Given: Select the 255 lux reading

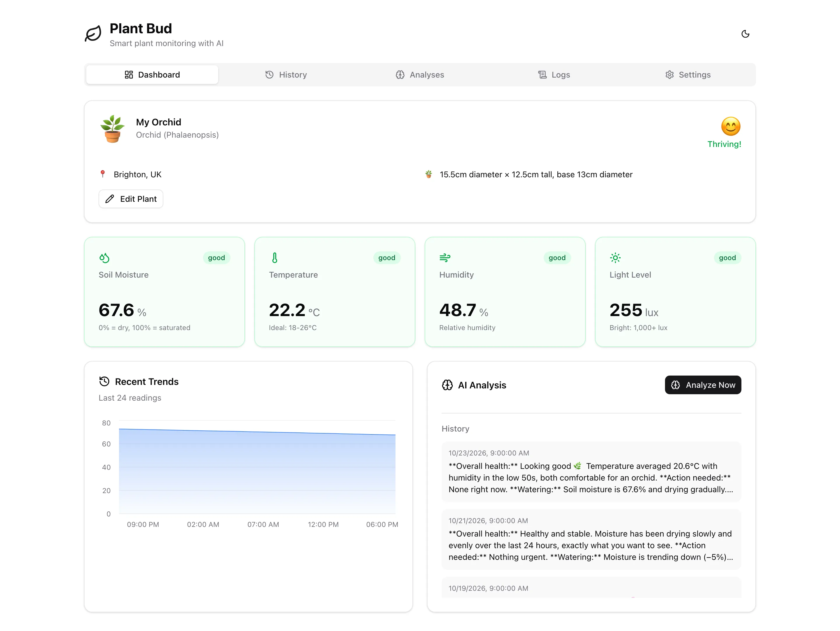Looking at the screenshot, I should [x=626, y=310].
